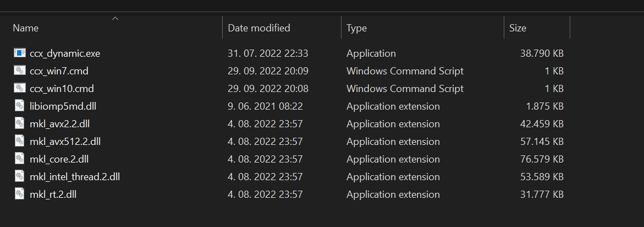Click the ccx_win7.cmd script icon
The image size is (644, 227).
(x=20, y=71)
